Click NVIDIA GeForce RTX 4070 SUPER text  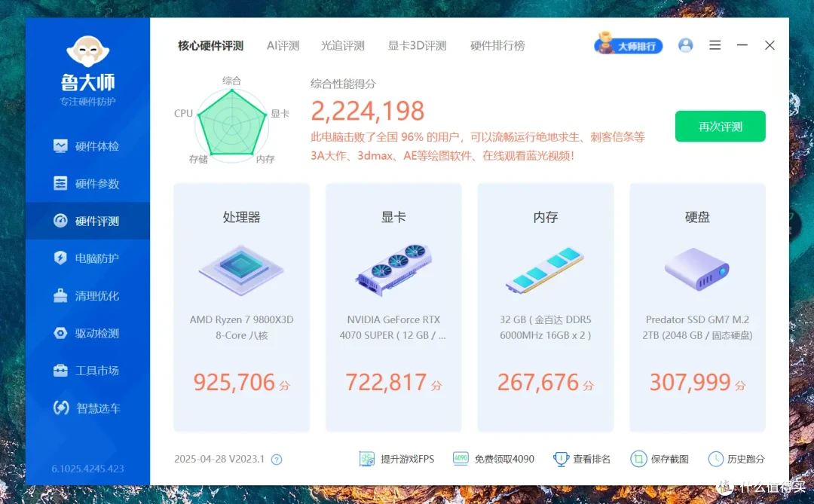pyautogui.click(x=393, y=328)
